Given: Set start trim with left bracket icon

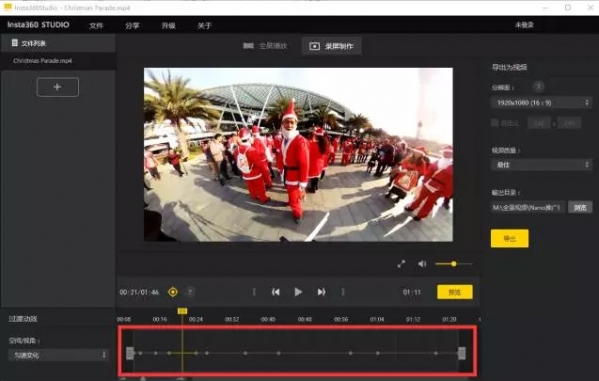Looking at the screenshot, I should click(254, 292).
